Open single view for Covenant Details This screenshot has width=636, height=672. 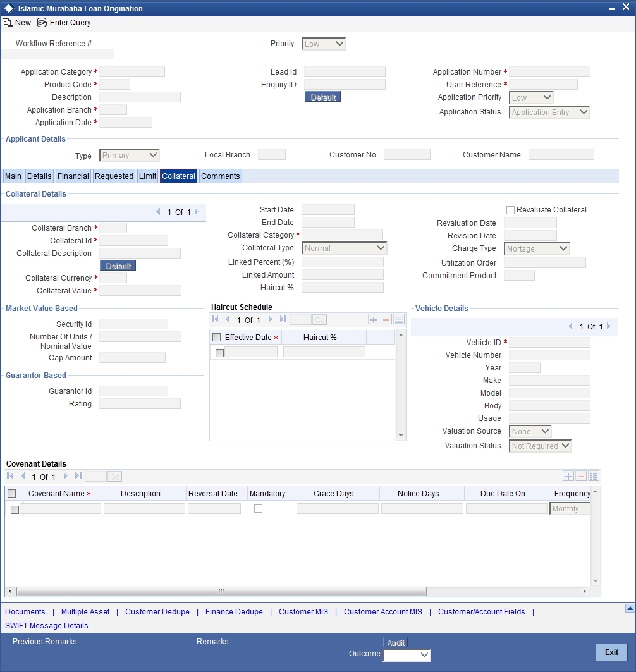click(x=594, y=477)
